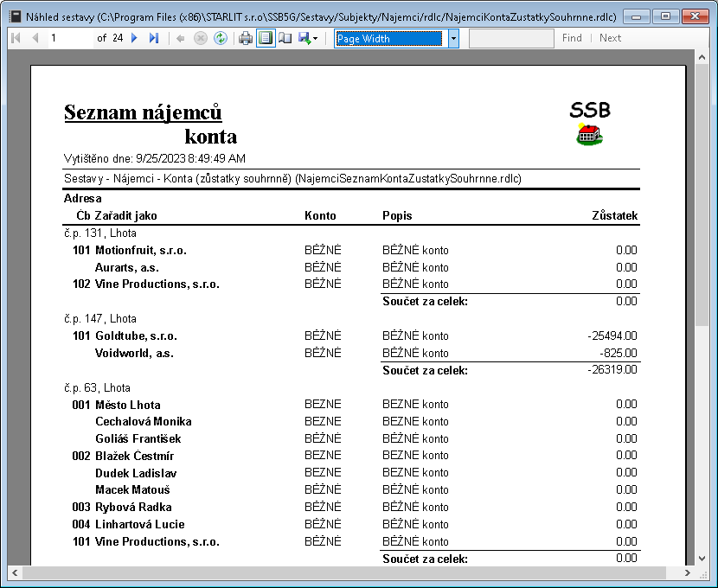Image resolution: width=718 pixels, height=588 pixels.
Task: Click the Find link
Action: coord(572,38)
